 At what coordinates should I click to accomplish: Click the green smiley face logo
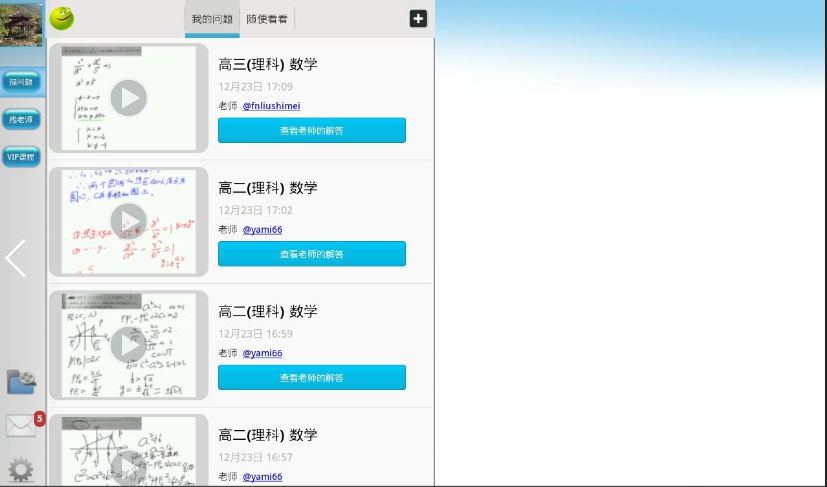62,18
